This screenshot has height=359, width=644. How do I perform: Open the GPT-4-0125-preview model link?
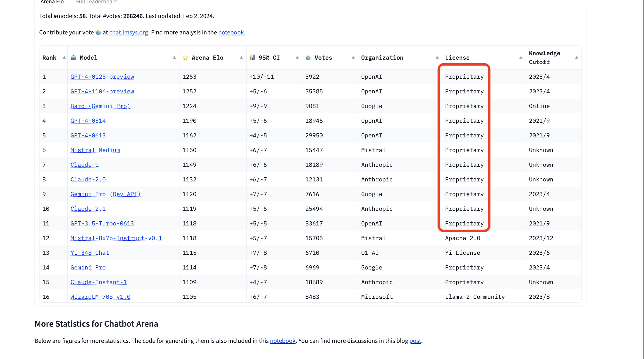[102, 77]
